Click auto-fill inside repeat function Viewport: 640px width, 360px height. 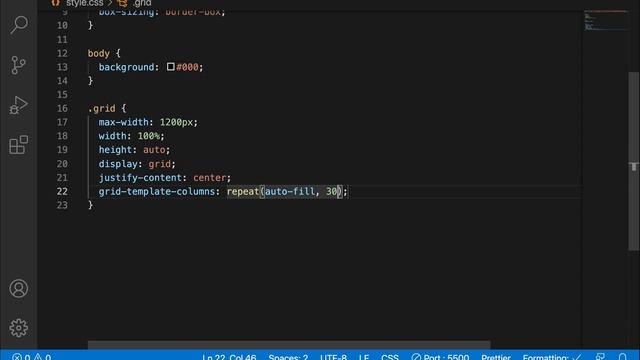[x=290, y=191]
